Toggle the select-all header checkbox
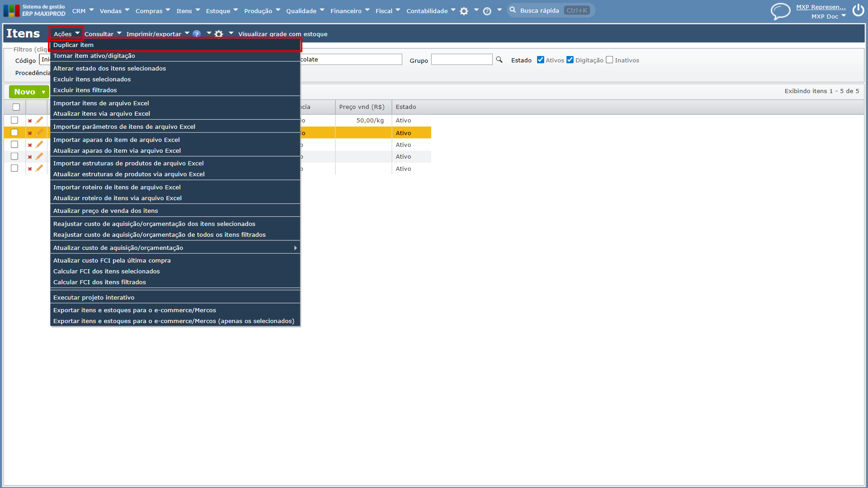Screen dimensions: 868x488 [16, 107]
